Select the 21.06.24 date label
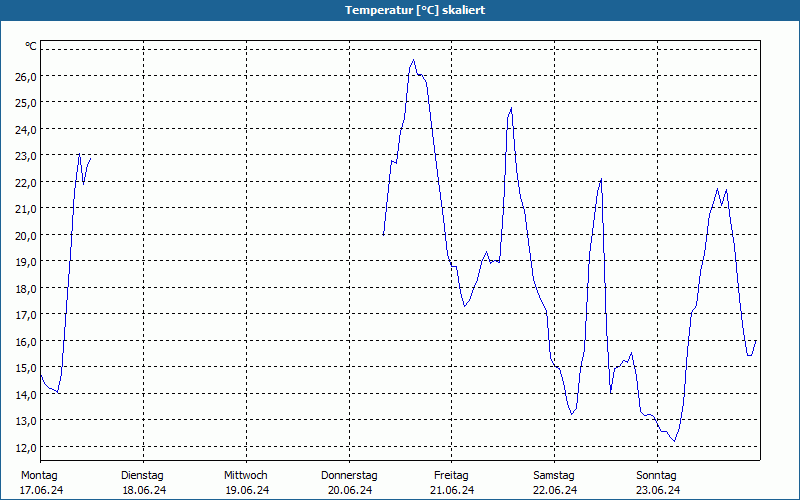 click(x=452, y=490)
